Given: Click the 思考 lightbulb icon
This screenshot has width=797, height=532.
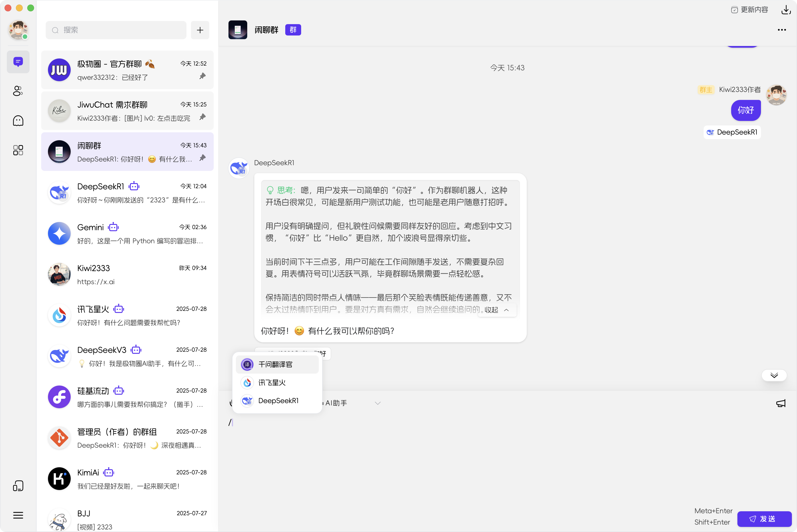Looking at the screenshot, I should 270,190.
